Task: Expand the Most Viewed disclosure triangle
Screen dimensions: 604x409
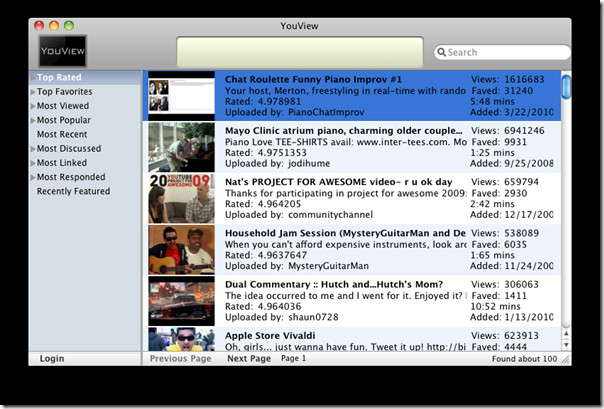Action: (x=33, y=106)
